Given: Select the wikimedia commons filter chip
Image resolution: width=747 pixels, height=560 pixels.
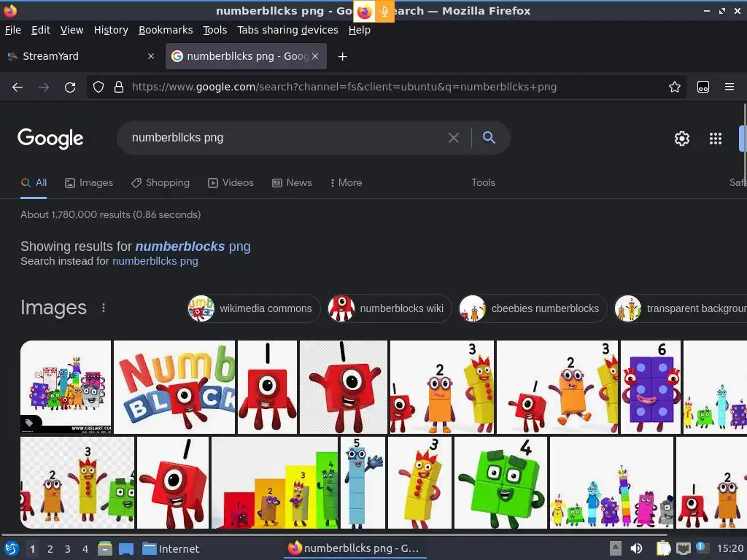Looking at the screenshot, I should [x=253, y=308].
